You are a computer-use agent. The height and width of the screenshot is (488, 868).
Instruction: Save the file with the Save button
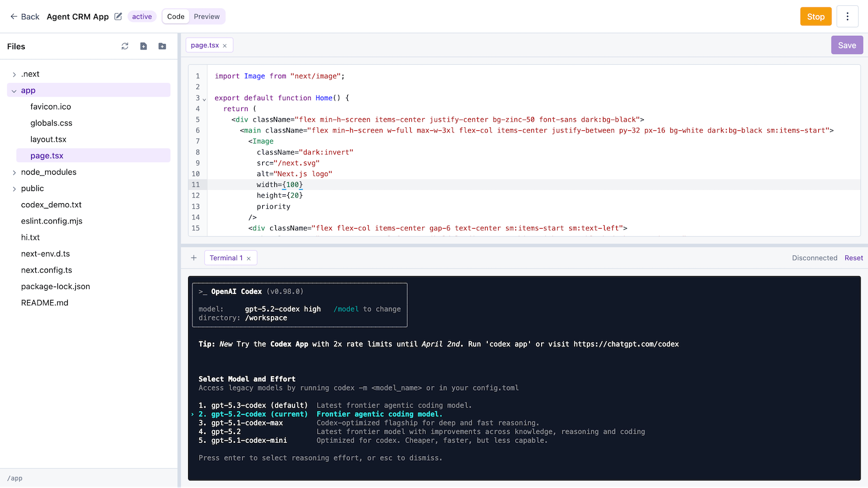tap(847, 45)
